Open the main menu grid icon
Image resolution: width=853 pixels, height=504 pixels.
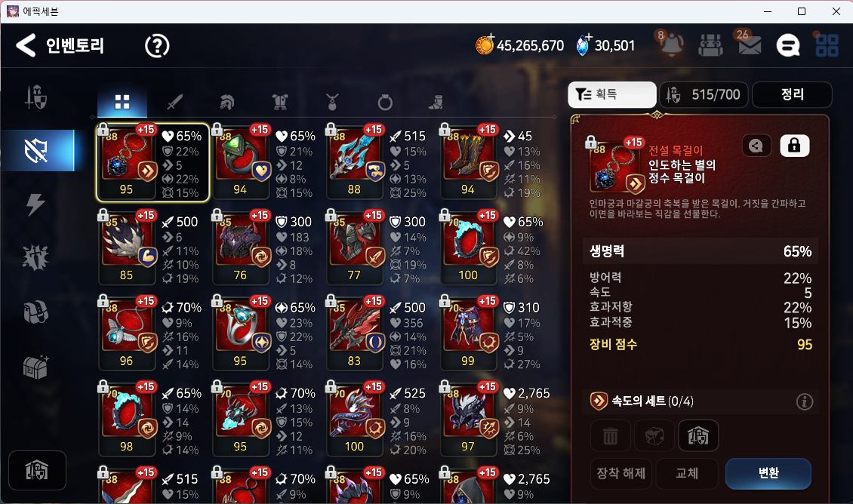coord(827,45)
